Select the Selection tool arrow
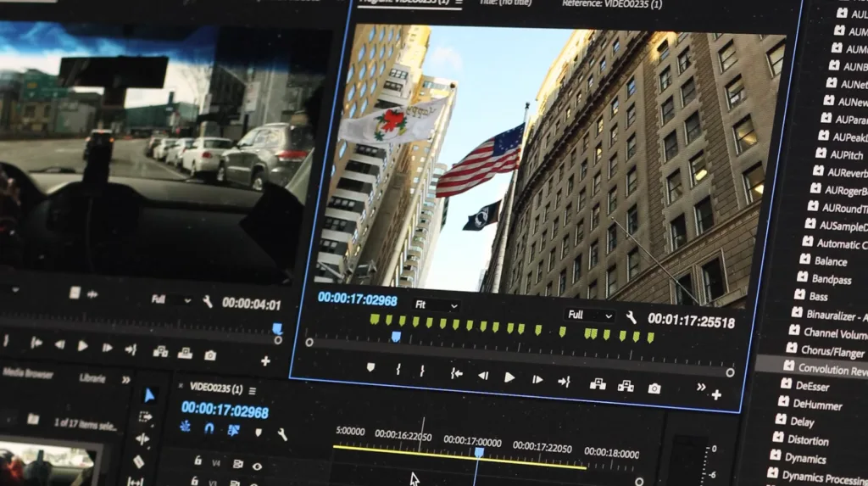868x486 pixels. tap(149, 395)
